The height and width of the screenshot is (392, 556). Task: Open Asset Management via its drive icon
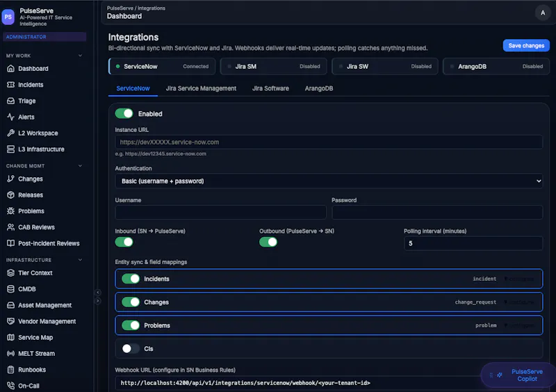10,305
